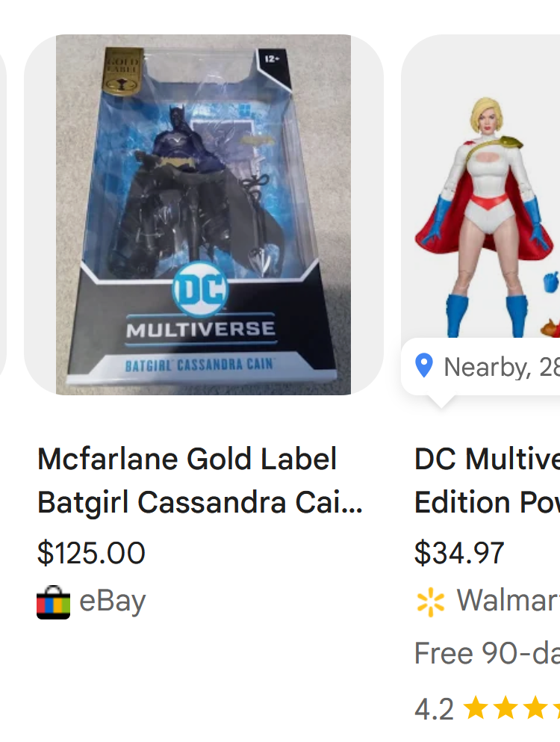
Task: Click the Nearby location pin icon
Action: tap(424, 366)
